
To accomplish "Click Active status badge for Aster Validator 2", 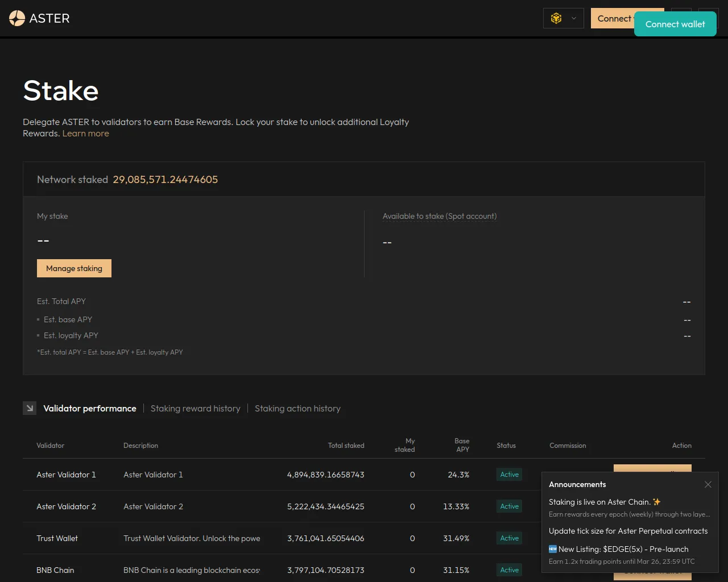I will point(509,506).
